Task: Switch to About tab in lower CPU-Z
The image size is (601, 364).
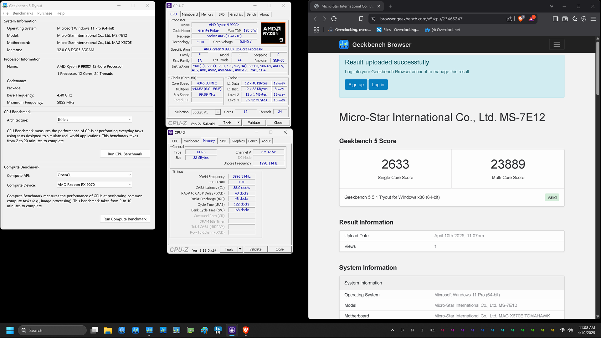Action: coord(266,141)
